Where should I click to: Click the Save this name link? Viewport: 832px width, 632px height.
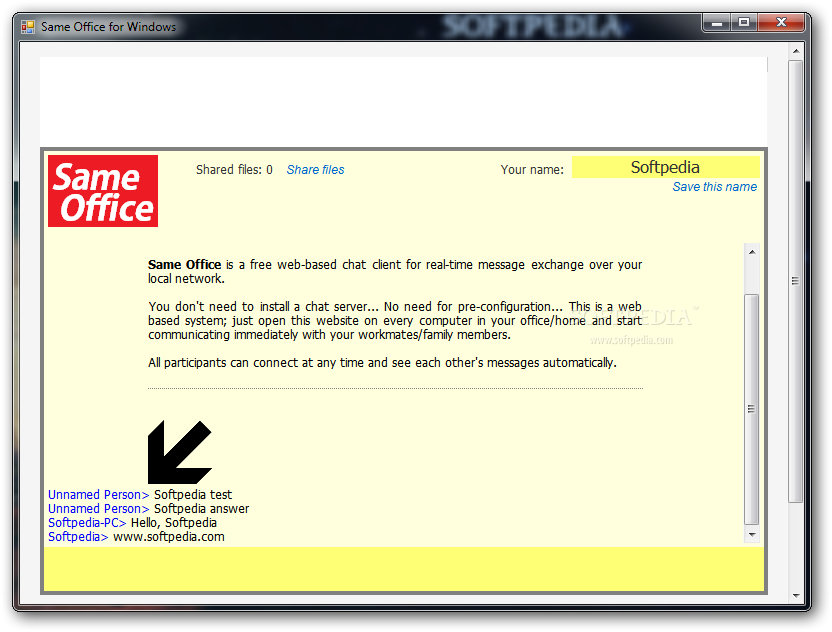point(714,187)
